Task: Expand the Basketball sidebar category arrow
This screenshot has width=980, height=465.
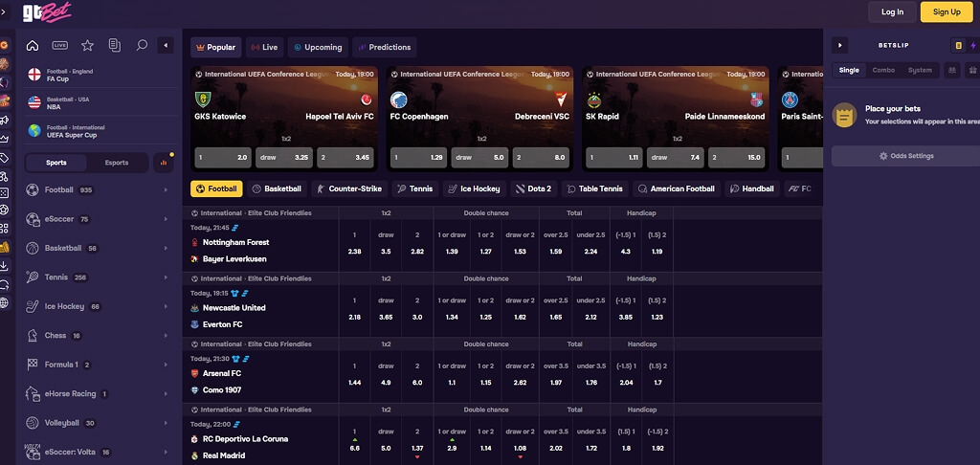Action: (166, 248)
